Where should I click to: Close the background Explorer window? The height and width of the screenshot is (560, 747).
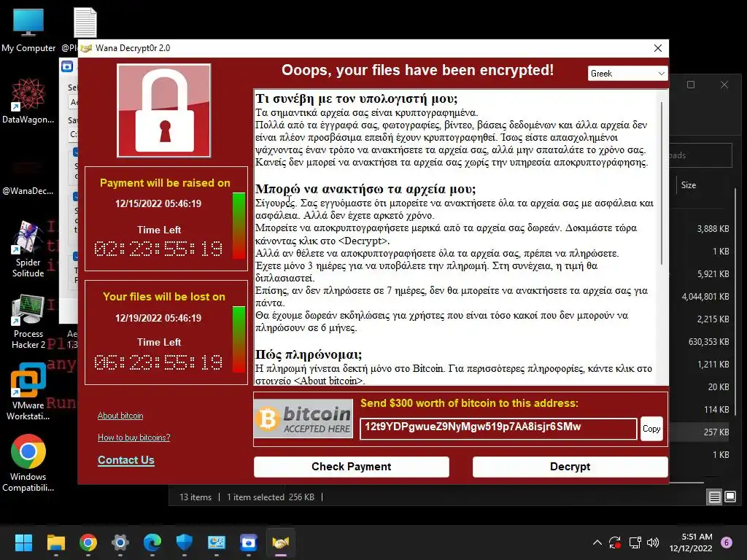(x=724, y=85)
